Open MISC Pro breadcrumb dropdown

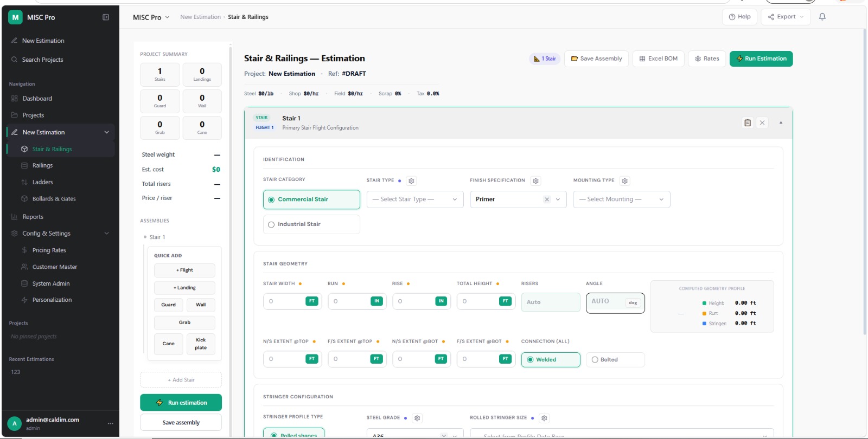pyautogui.click(x=151, y=17)
